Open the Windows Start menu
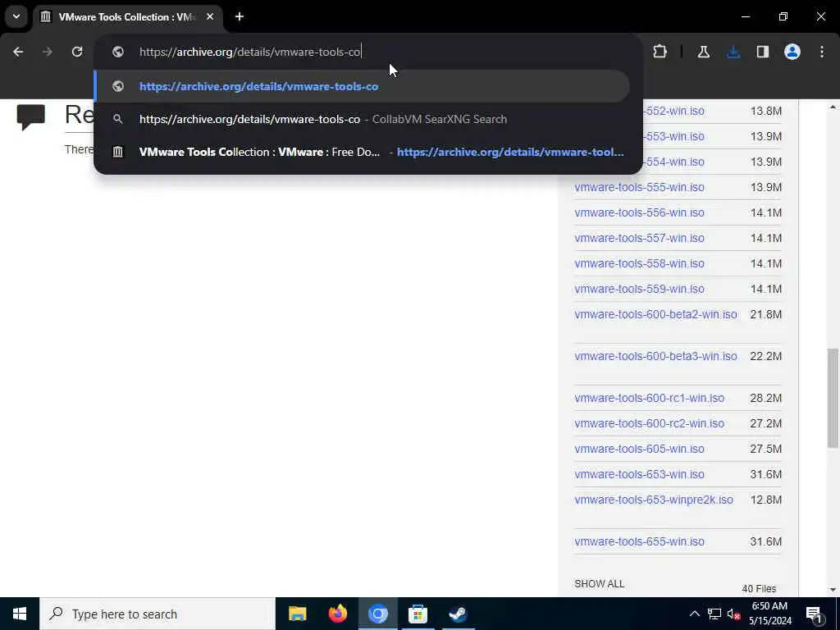 pos(20,614)
